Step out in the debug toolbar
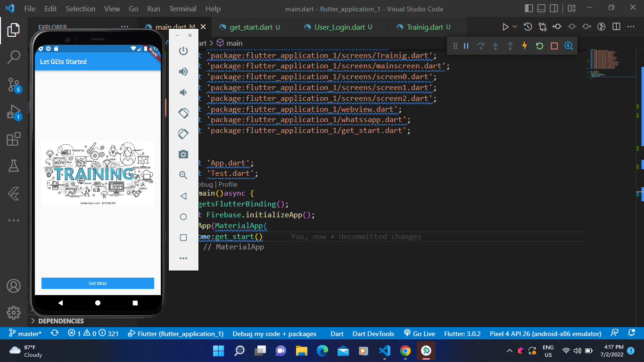 click(510, 46)
